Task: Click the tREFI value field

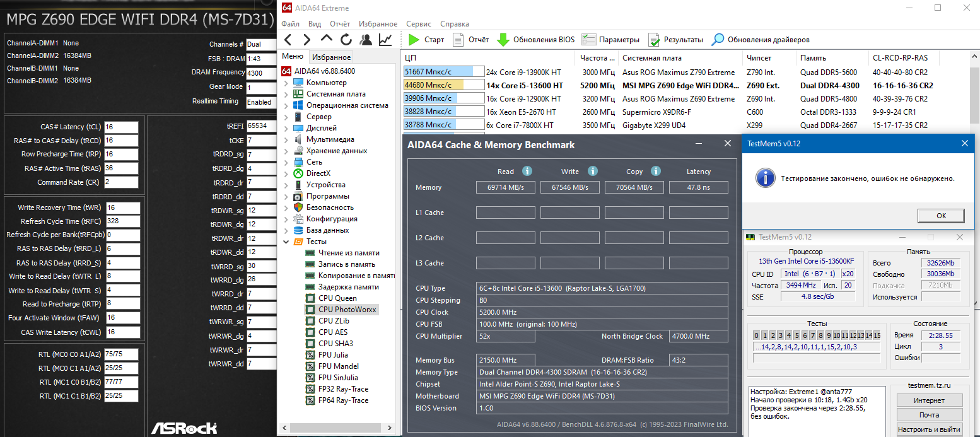Action: (x=261, y=125)
